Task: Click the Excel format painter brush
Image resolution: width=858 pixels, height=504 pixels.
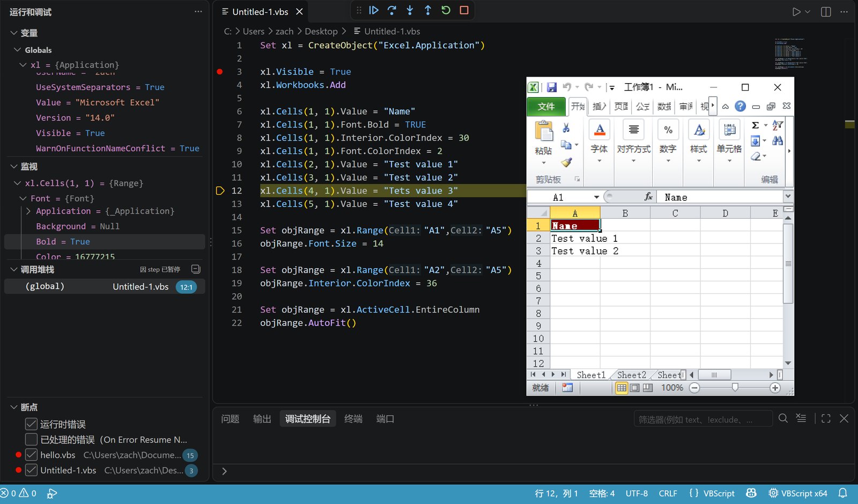Action: pos(567,162)
